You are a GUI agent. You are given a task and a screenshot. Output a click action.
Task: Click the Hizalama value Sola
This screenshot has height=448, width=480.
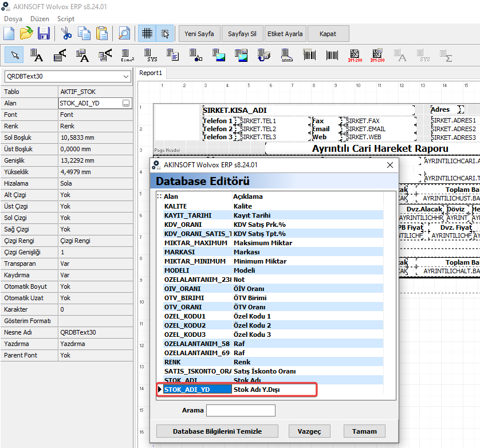[96, 183]
